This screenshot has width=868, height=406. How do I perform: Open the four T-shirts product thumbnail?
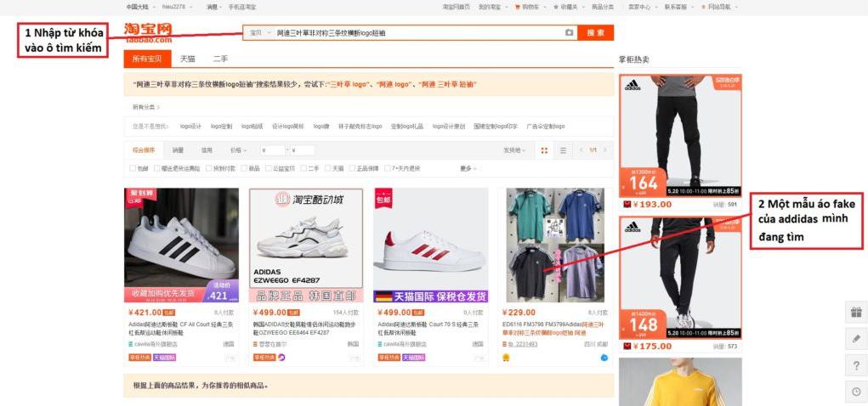[x=555, y=245]
